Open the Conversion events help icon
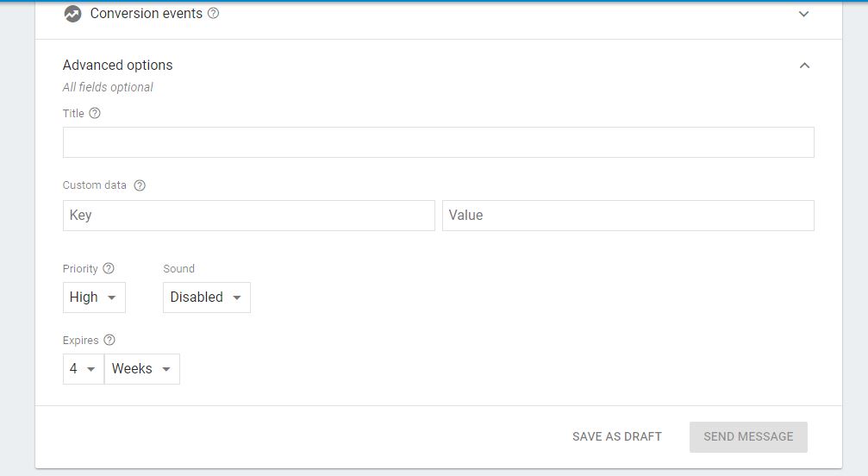 point(213,13)
